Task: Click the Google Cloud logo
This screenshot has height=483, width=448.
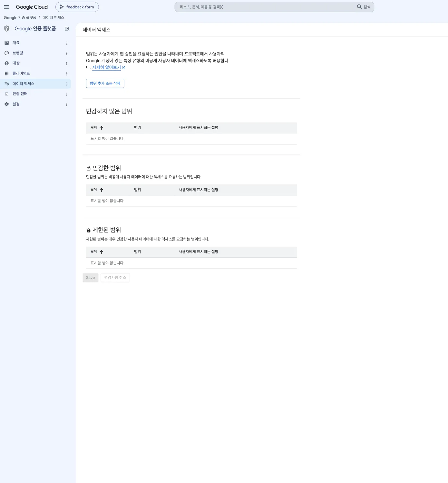Action: [32, 7]
